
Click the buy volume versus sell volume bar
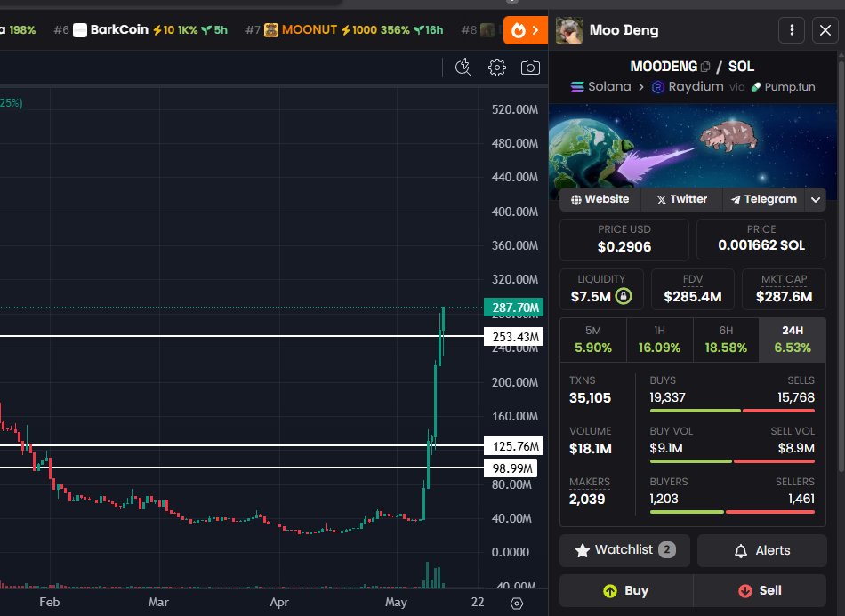click(x=732, y=461)
